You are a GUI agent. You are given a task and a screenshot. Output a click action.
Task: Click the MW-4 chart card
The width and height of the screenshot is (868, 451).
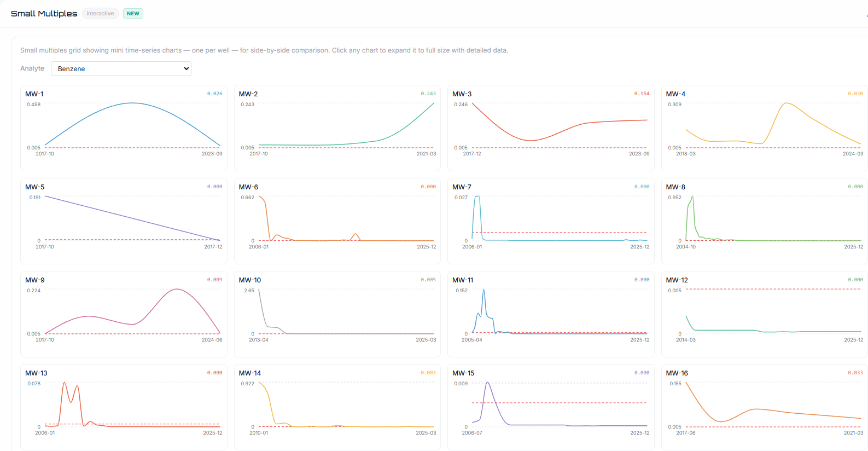click(764, 128)
